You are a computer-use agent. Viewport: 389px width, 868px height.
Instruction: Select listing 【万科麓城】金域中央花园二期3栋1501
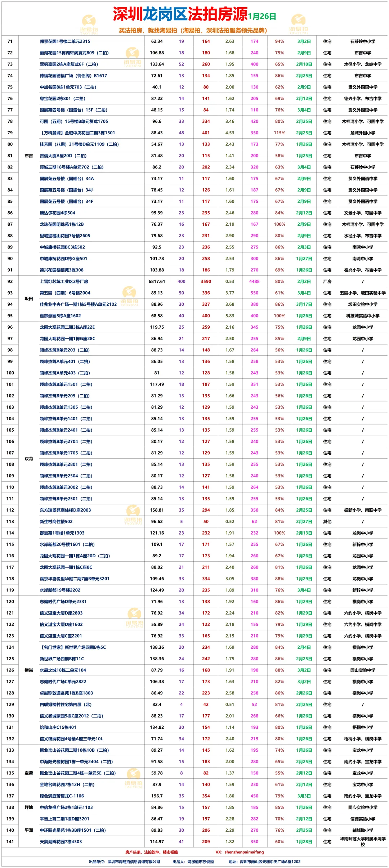coord(77,133)
